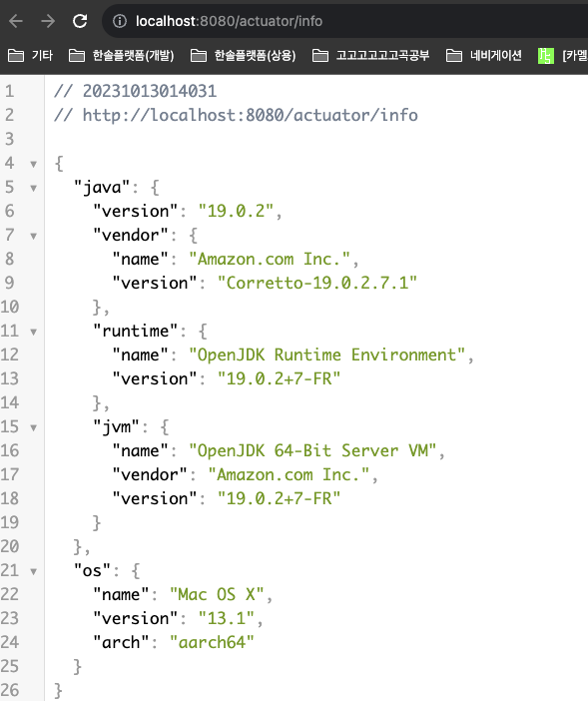Collapse the "runtime" node on line 11
The height and width of the screenshot is (701, 588).
click(x=34, y=332)
